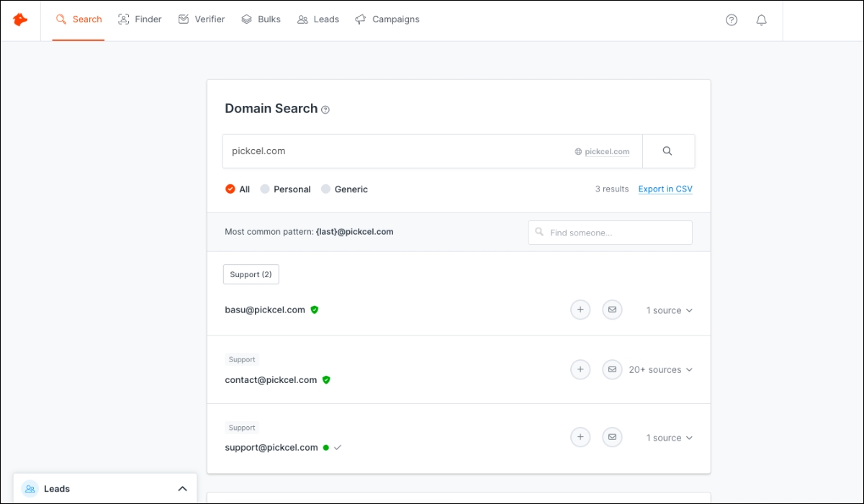Add support@pickcel.com to leads
Screen dimensions: 864x504
[580, 437]
